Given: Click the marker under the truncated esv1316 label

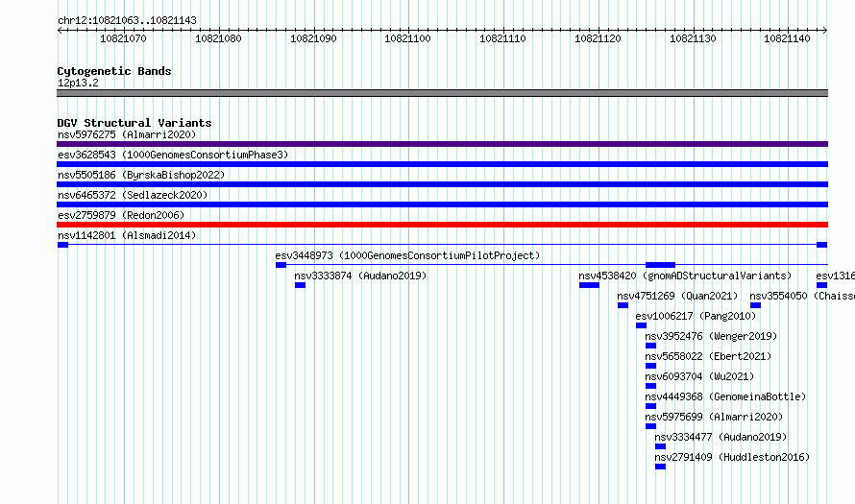Looking at the screenshot, I should 821,285.
